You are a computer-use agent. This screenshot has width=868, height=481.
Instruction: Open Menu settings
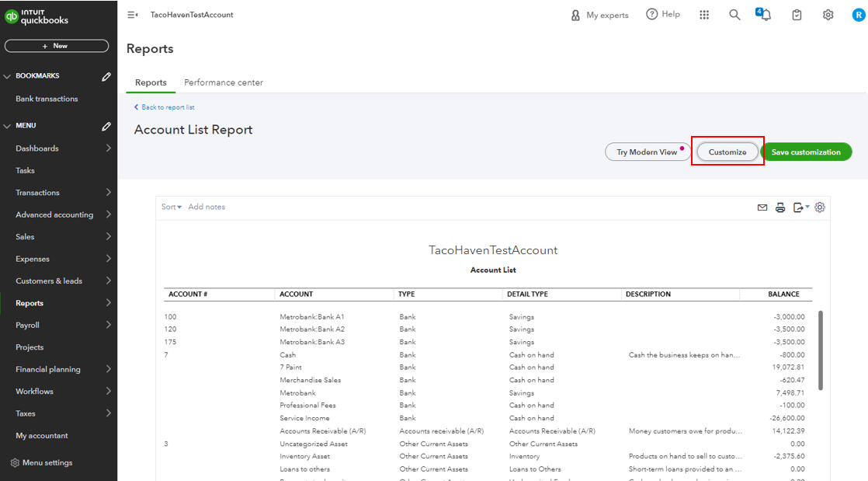coord(41,462)
